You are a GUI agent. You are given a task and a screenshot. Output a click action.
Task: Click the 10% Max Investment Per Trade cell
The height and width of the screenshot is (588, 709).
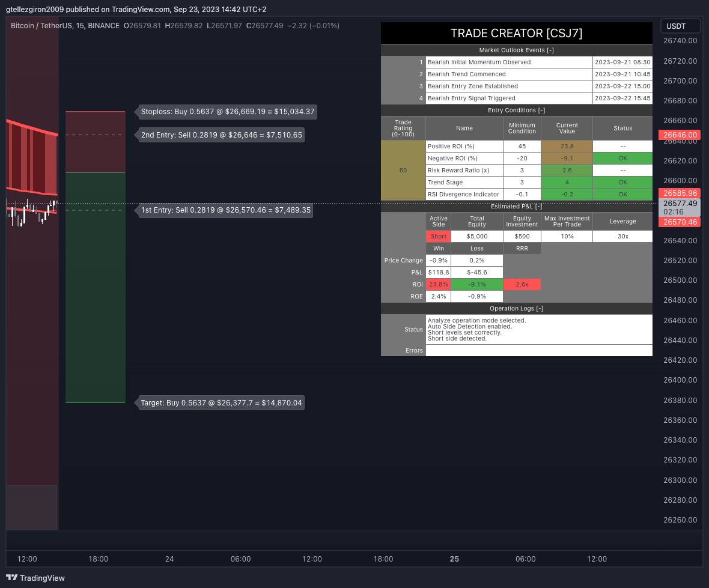pyautogui.click(x=567, y=237)
